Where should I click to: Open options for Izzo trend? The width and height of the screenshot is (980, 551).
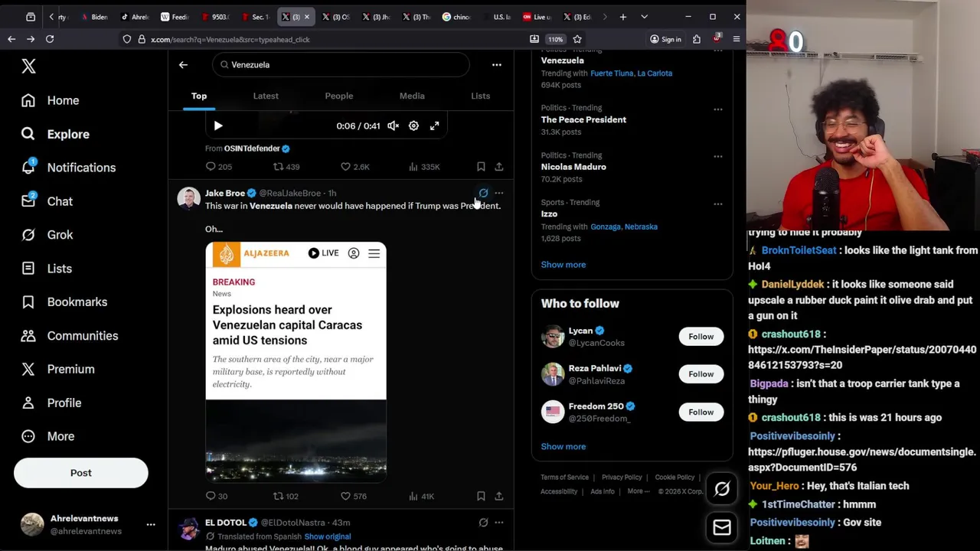[718, 204]
